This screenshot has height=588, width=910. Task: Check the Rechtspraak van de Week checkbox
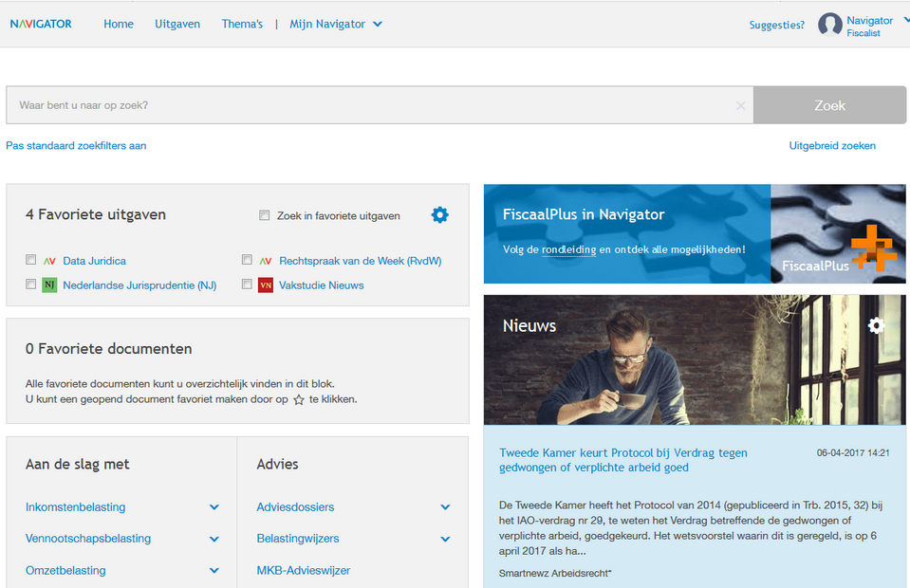tap(247, 260)
